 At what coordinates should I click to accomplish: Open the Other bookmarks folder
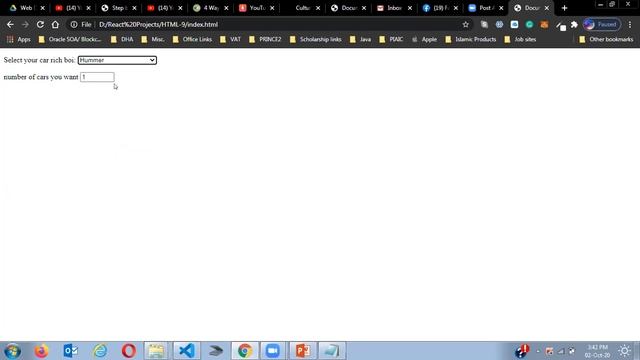click(606, 40)
